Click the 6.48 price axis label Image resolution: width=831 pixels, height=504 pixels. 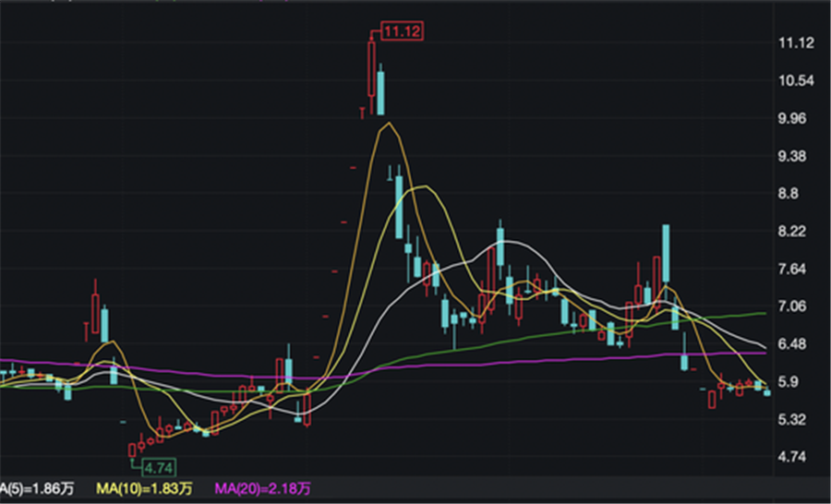click(795, 344)
